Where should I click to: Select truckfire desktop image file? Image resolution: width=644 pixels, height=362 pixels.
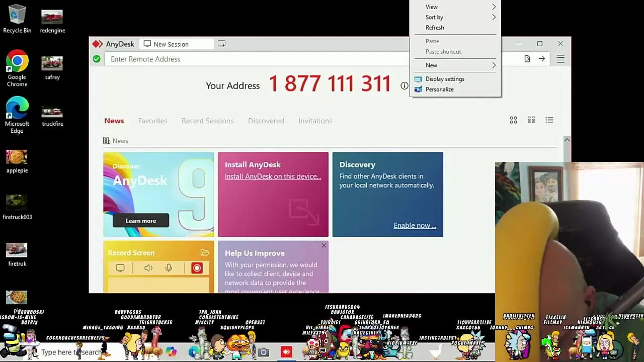tap(52, 115)
